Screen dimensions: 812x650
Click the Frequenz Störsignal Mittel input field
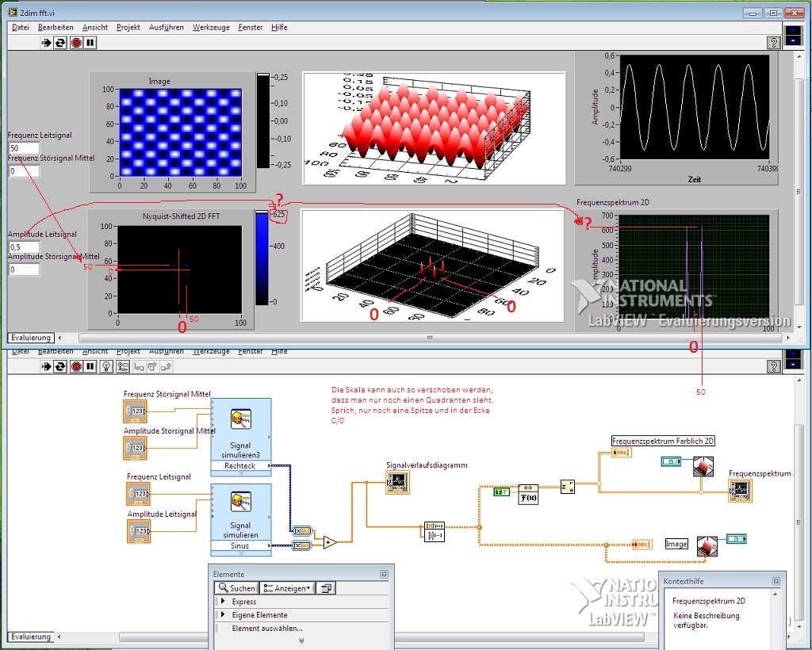(x=24, y=170)
